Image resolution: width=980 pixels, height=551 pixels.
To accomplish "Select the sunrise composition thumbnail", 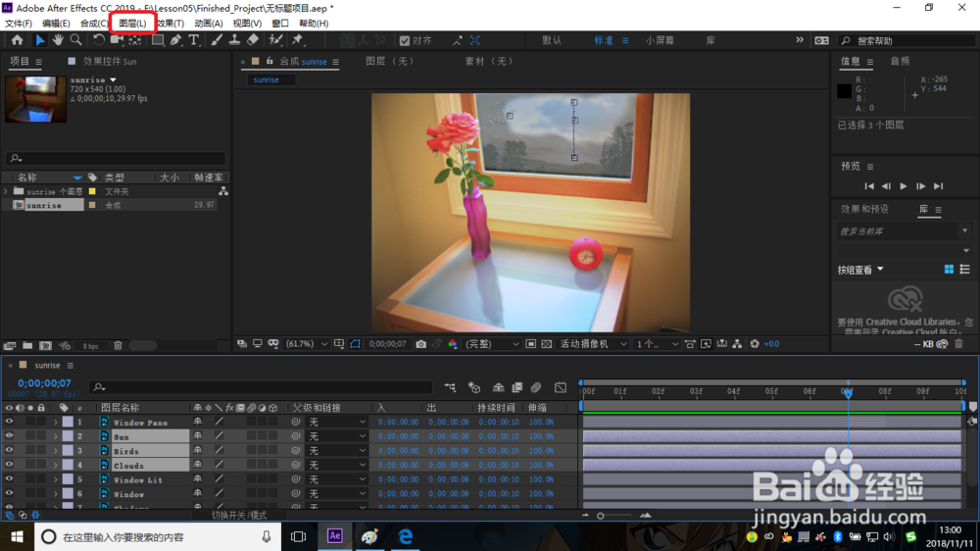I will click(35, 99).
